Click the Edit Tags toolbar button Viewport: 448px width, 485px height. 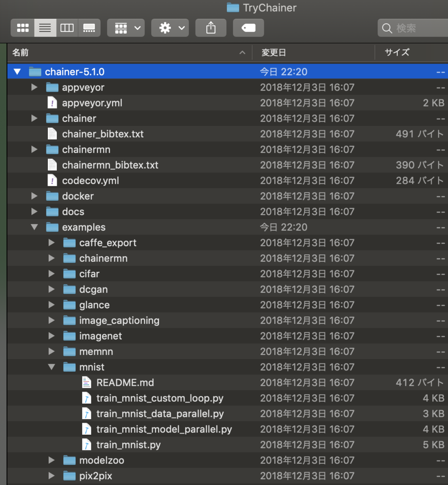tap(248, 28)
